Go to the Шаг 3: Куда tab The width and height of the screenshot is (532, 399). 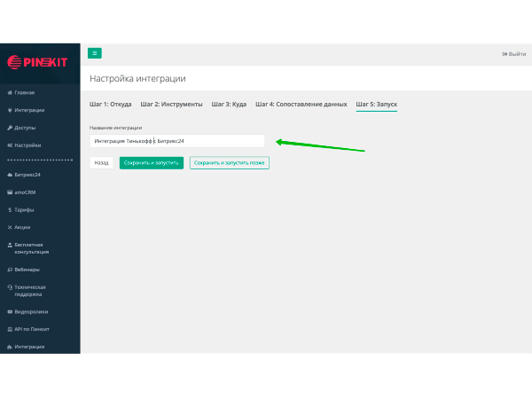click(229, 105)
